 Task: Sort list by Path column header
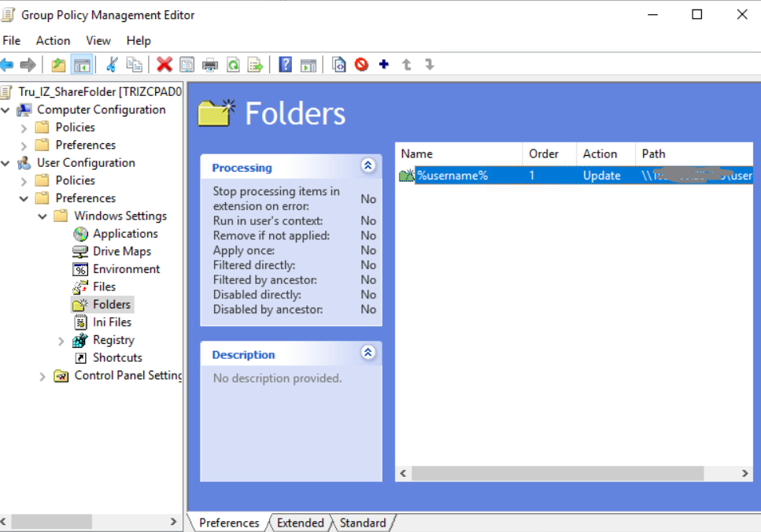(x=694, y=154)
